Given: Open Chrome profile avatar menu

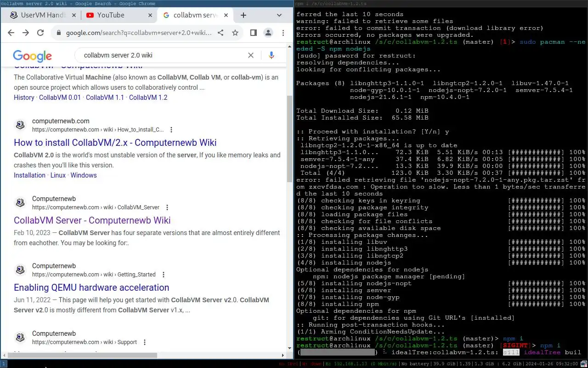Looking at the screenshot, I should (268, 33).
